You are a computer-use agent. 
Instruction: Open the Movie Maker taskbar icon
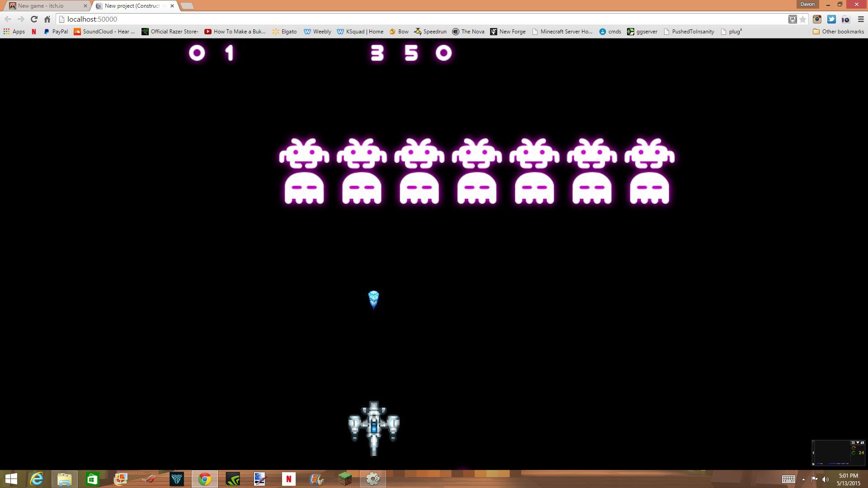coord(316,479)
